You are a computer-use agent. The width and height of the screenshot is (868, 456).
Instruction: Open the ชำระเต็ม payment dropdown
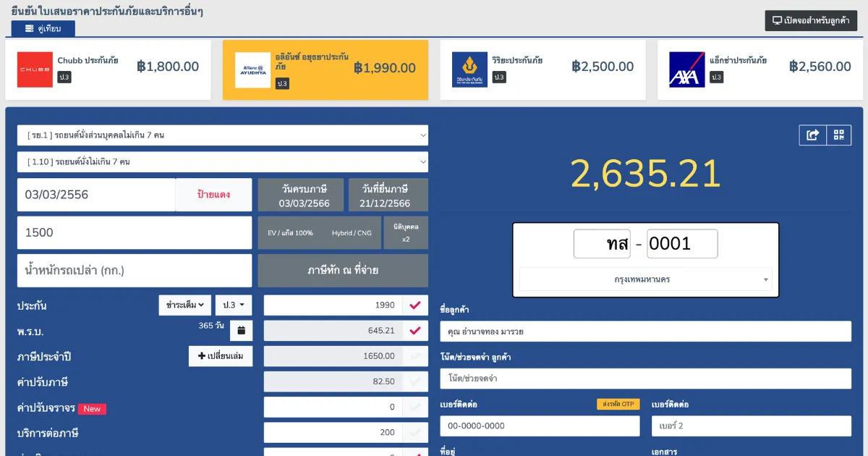(185, 305)
